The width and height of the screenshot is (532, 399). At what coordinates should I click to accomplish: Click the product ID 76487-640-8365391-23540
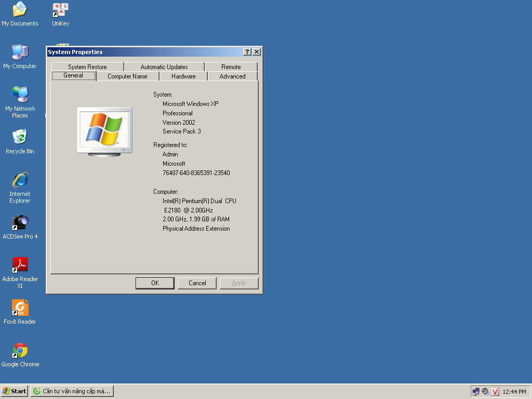(196, 172)
